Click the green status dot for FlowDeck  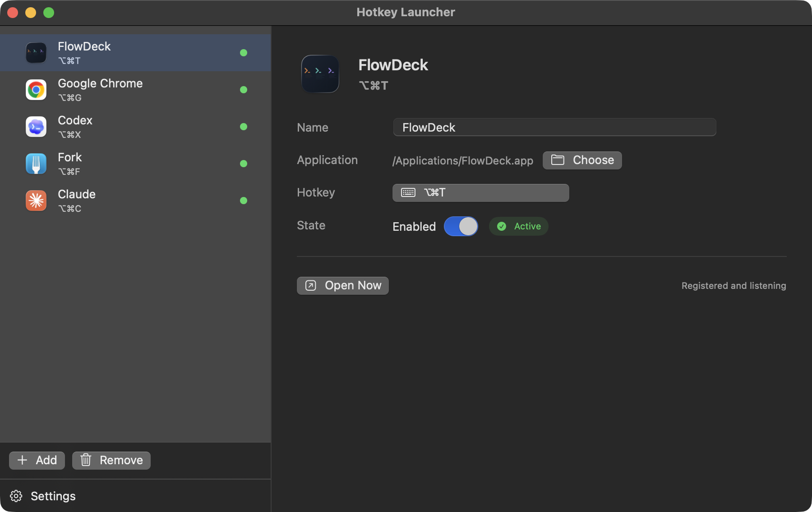244,53
